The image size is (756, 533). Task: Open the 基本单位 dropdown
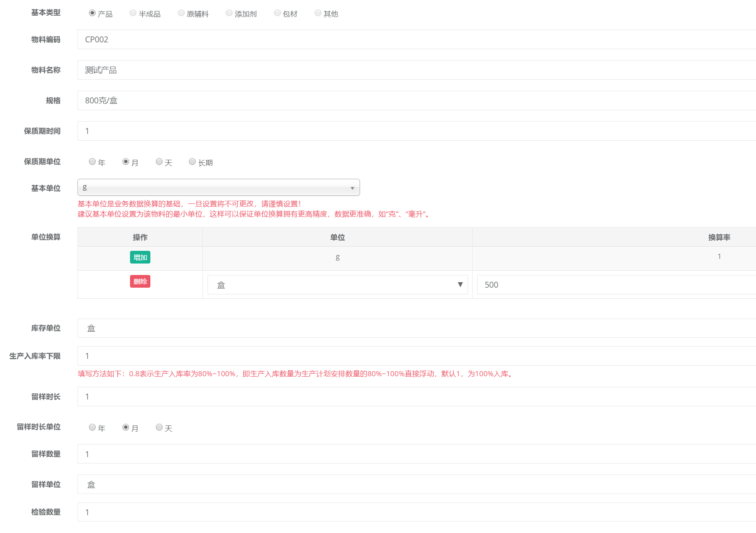coord(219,188)
